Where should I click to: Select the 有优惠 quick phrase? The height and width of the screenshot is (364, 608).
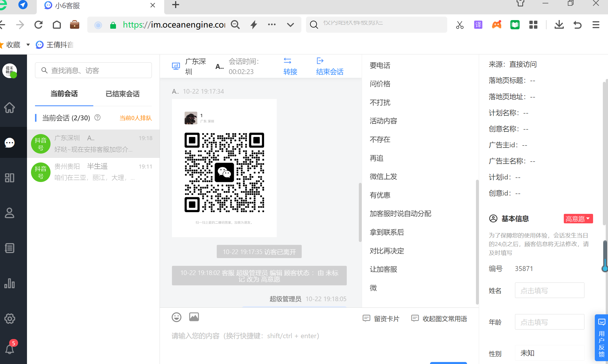380,195
